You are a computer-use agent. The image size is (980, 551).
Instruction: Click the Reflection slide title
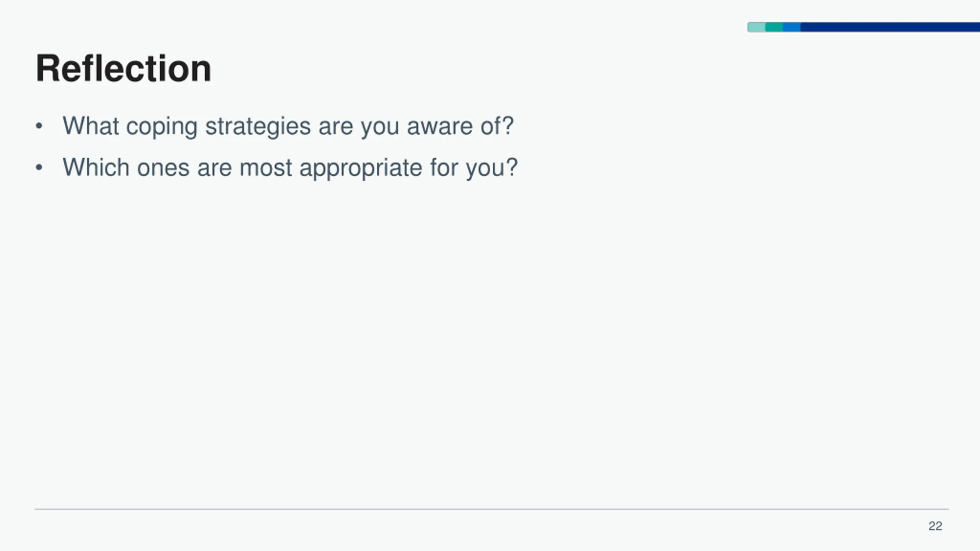[x=123, y=69]
